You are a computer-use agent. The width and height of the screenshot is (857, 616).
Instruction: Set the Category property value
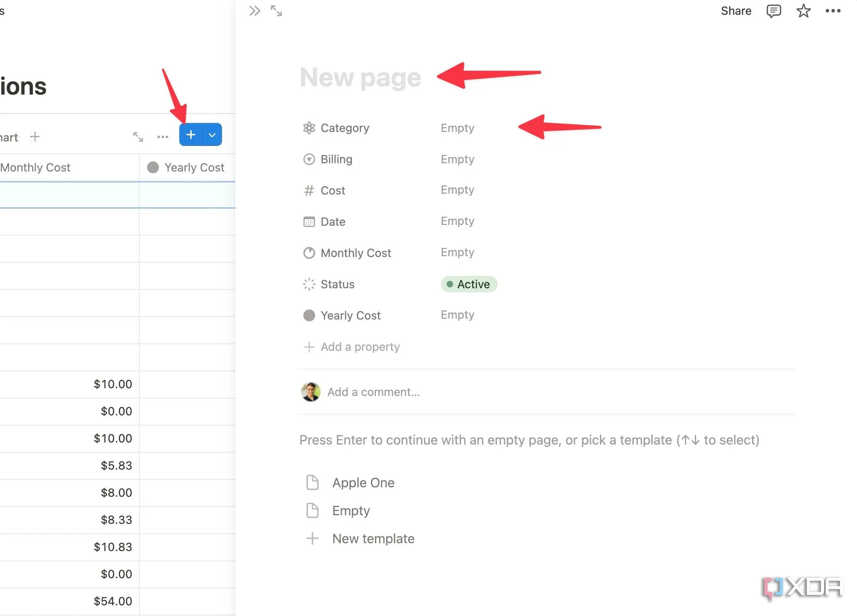(457, 128)
